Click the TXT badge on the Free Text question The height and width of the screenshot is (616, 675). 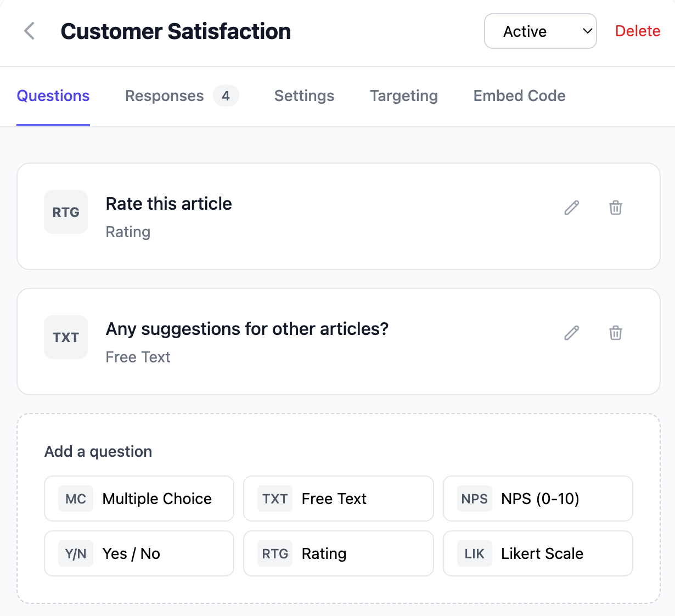[x=65, y=337]
